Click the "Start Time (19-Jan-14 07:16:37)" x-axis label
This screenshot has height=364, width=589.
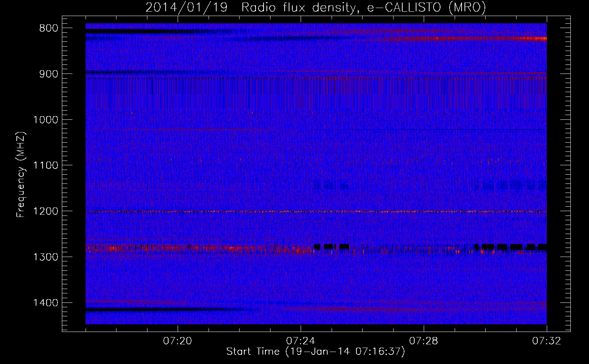(316, 352)
